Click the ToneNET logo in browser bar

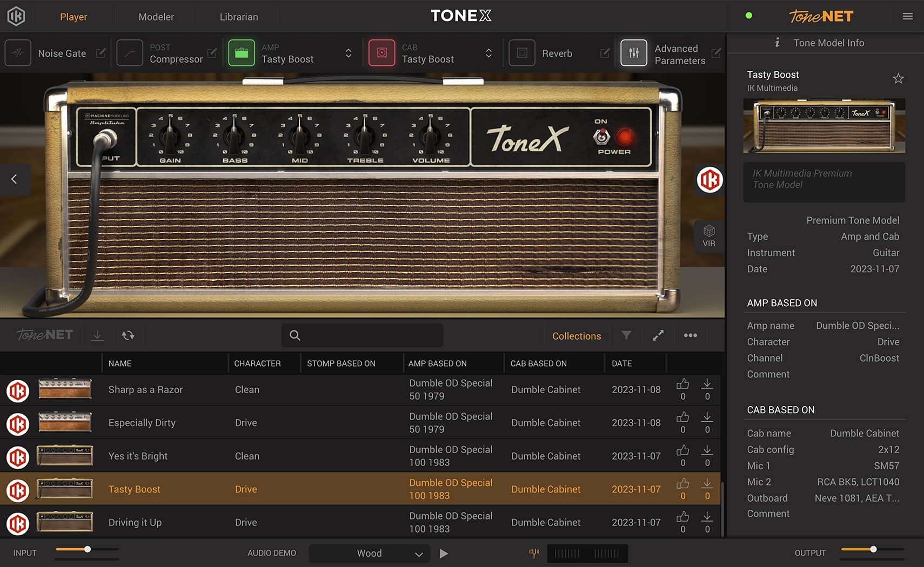(x=45, y=335)
